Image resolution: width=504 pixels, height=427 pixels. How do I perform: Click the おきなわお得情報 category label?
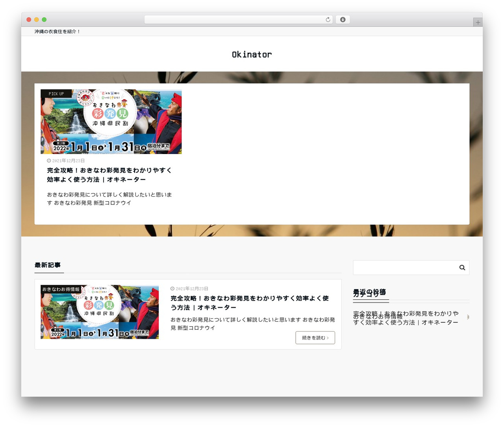(x=61, y=289)
